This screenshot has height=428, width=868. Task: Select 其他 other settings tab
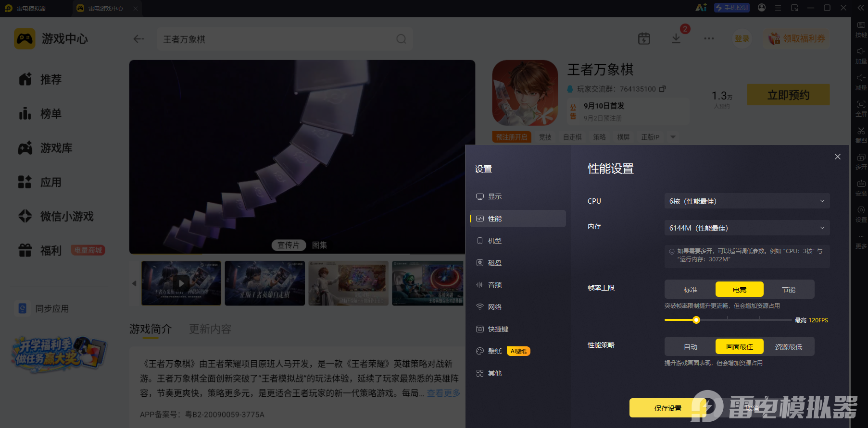518,373
